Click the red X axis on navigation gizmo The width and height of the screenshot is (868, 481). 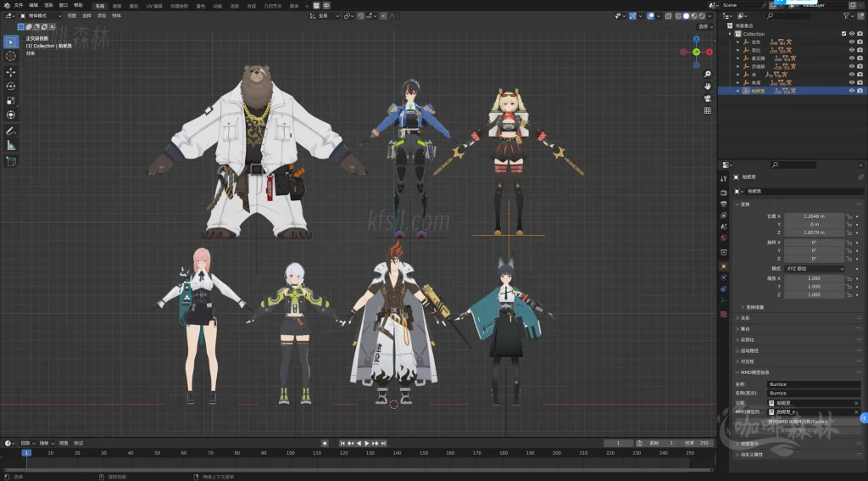pyautogui.click(x=709, y=52)
